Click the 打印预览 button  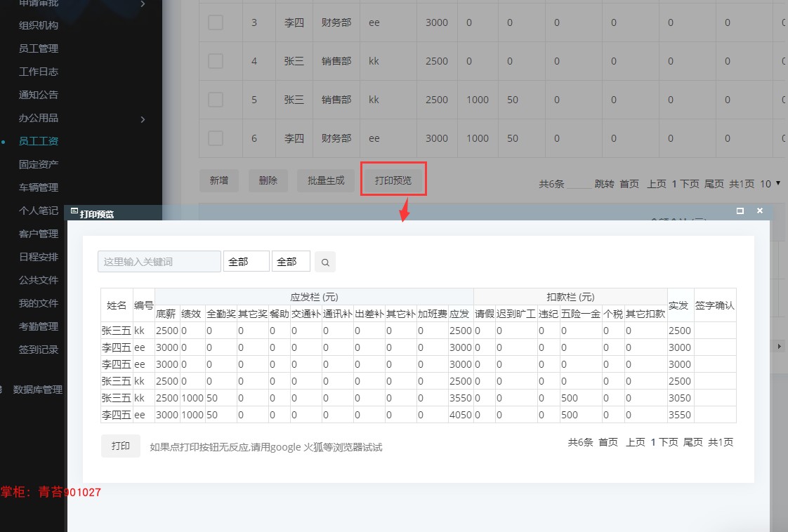coord(393,180)
